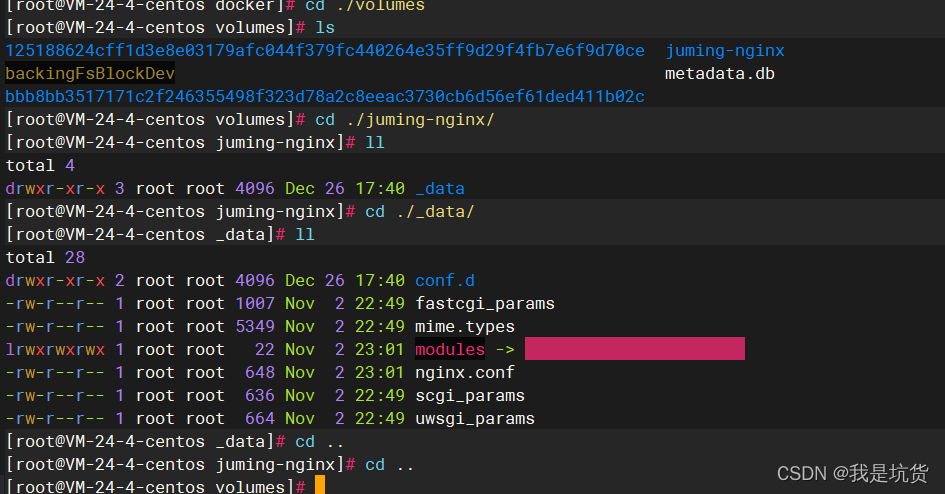Screen dimensions: 945x494
Task: Click the blue _data directory entry
Action: 439,189
